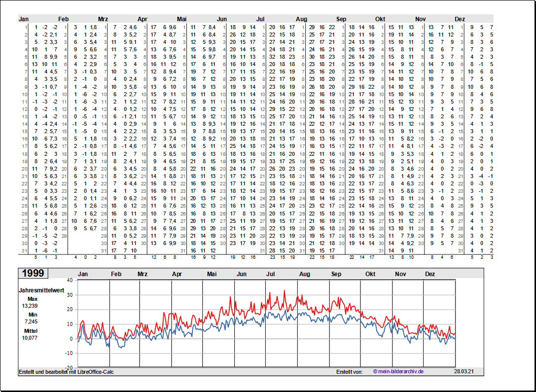Click the Okt label above the chart
This screenshot has height=392, width=536.
tap(370, 274)
